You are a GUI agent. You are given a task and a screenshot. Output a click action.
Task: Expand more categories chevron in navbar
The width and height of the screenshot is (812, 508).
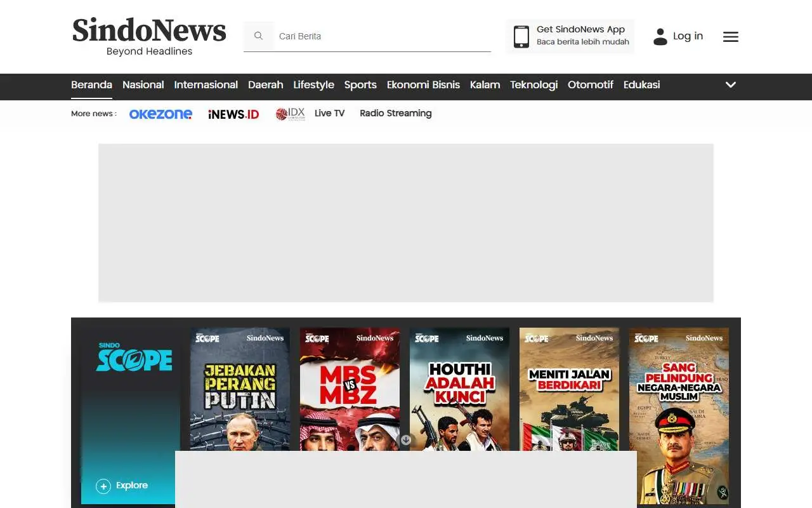[731, 84]
